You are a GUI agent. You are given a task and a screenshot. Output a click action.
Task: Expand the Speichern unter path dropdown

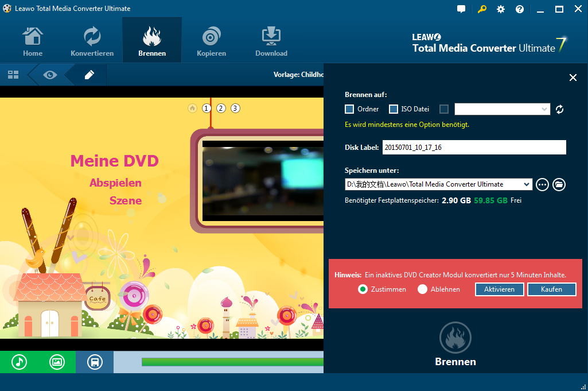pyautogui.click(x=526, y=185)
